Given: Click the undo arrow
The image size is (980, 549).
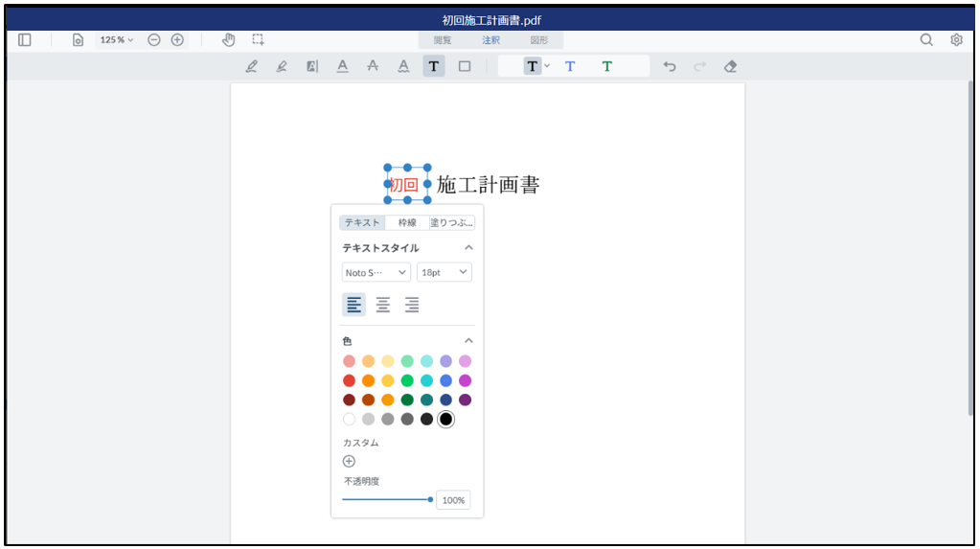Looking at the screenshot, I should [x=670, y=66].
